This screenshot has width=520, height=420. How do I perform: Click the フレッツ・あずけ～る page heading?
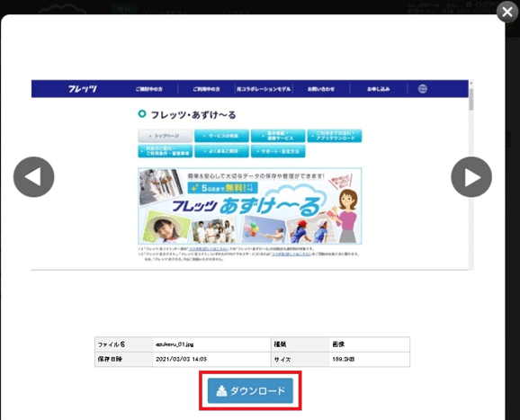tap(193, 115)
